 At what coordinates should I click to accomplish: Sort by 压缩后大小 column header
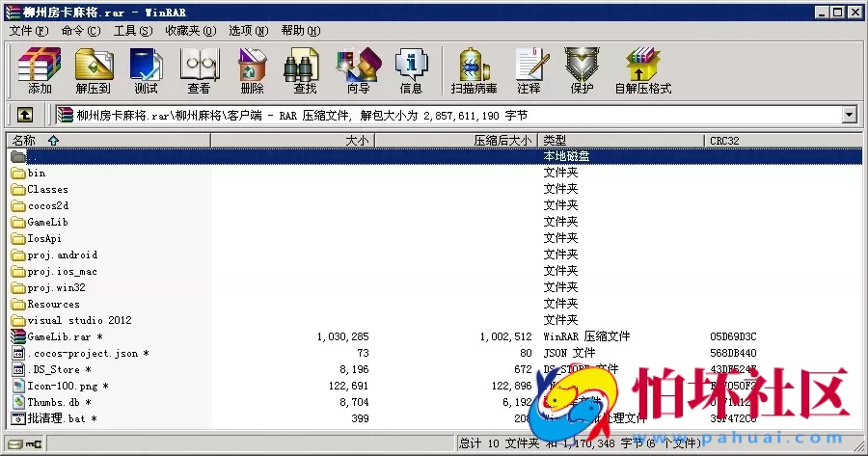(457, 141)
